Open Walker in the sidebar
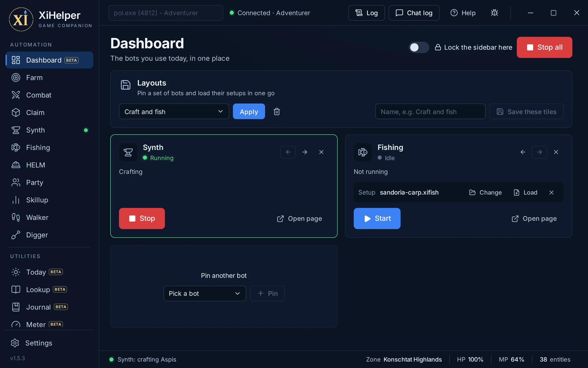This screenshot has height=368, width=588. coord(49,218)
